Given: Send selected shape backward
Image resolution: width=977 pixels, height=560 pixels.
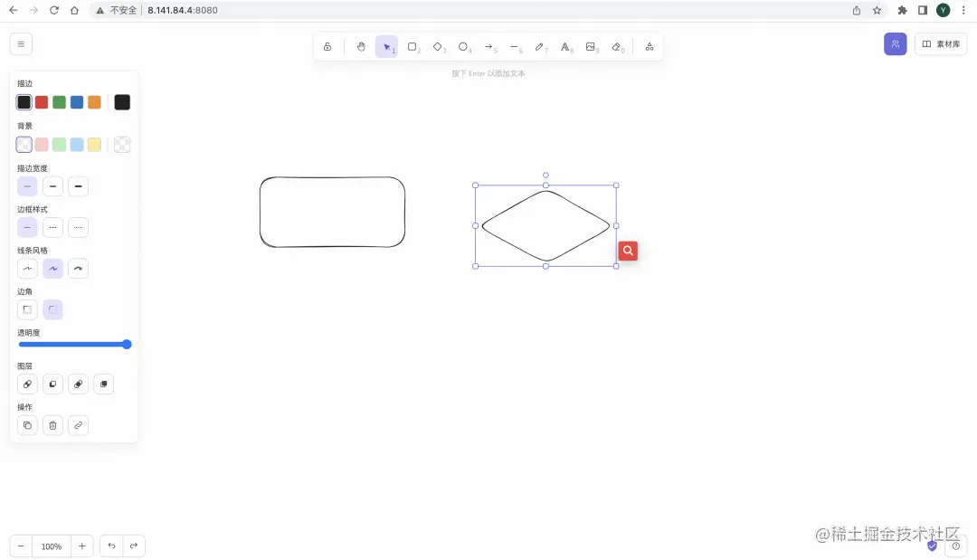Looking at the screenshot, I should click(53, 384).
